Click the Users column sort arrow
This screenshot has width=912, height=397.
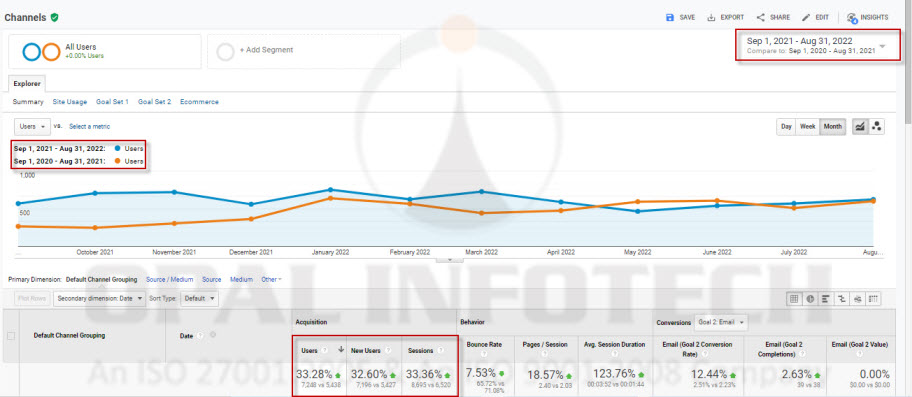point(341,350)
